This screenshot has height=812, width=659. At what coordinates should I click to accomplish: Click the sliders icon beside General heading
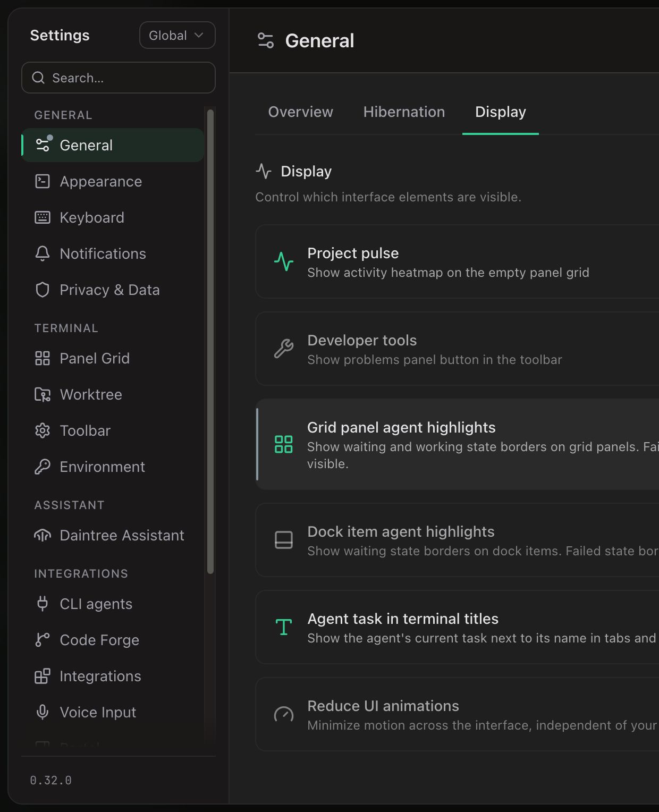coord(266,40)
